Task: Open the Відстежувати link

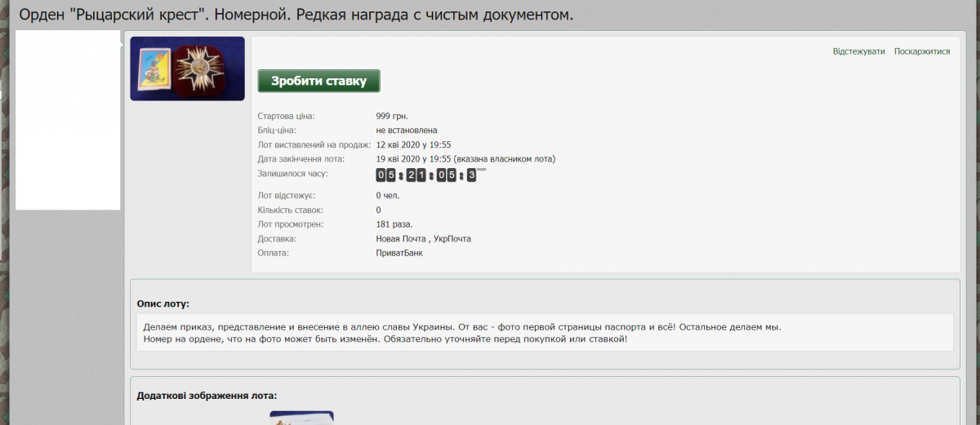Action: click(x=858, y=51)
